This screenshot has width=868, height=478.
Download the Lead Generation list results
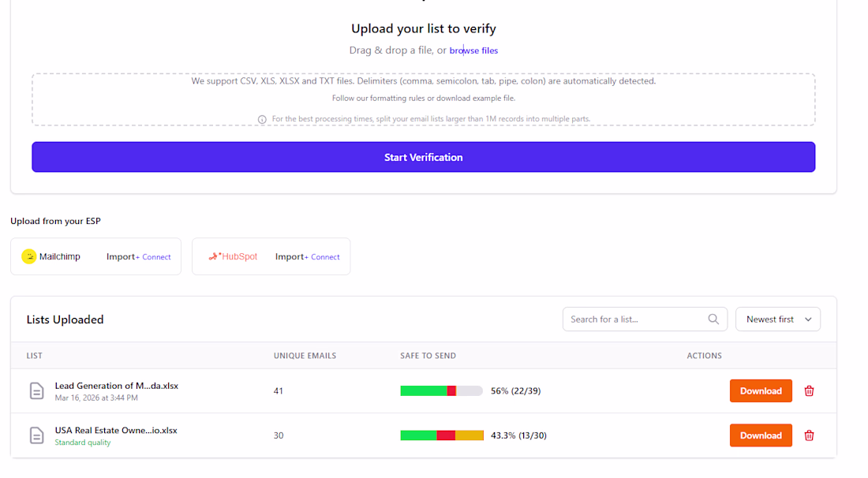[x=761, y=390]
